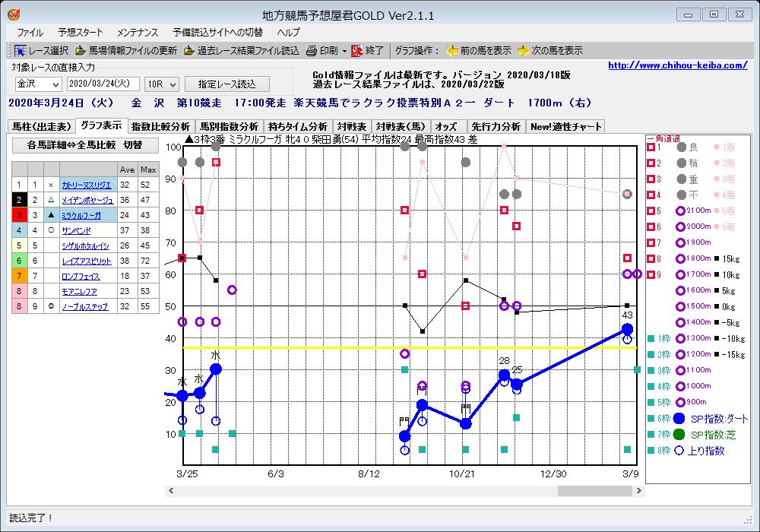Click the 終了 exit icon
This screenshot has width=760, height=532.
357,50
